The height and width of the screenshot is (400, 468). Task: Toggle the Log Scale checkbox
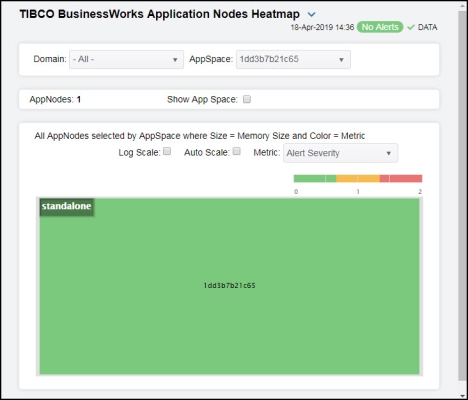coord(167,151)
